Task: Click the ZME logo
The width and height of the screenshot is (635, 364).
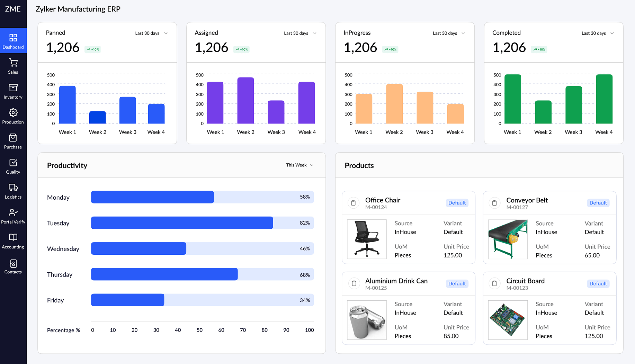Action: click(x=13, y=9)
